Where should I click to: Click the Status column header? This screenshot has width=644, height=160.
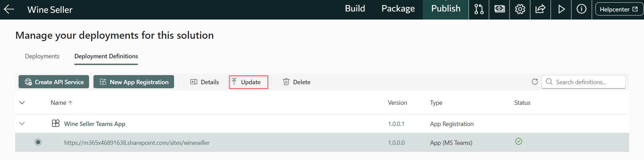click(522, 103)
